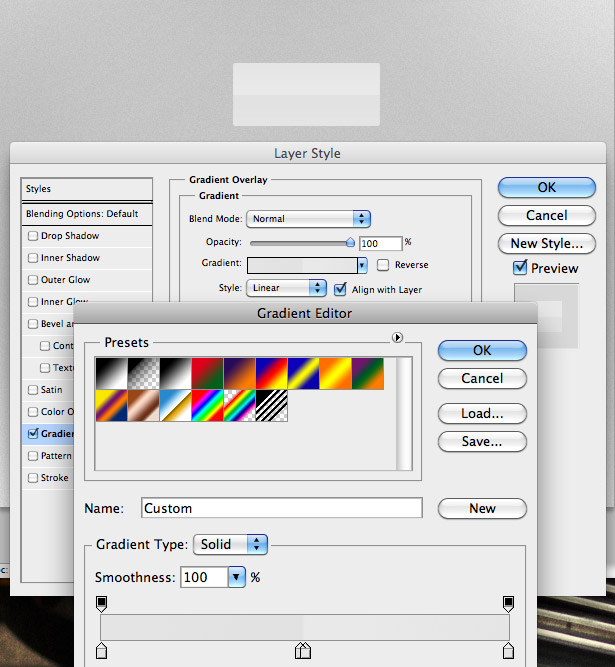Screen dimensions: 615x667
Task: Pick the red-to-green gradient preset
Action: click(x=208, y=373)
